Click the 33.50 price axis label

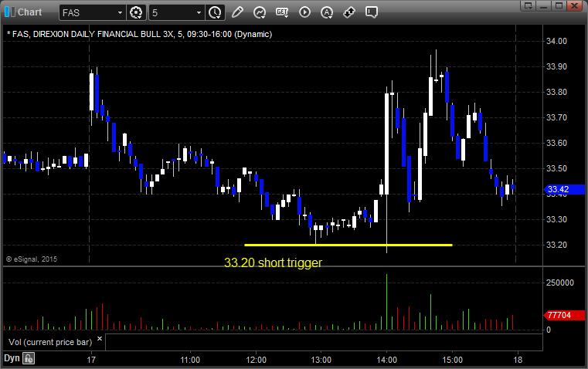pyautogui.click(x=556, y=168)
